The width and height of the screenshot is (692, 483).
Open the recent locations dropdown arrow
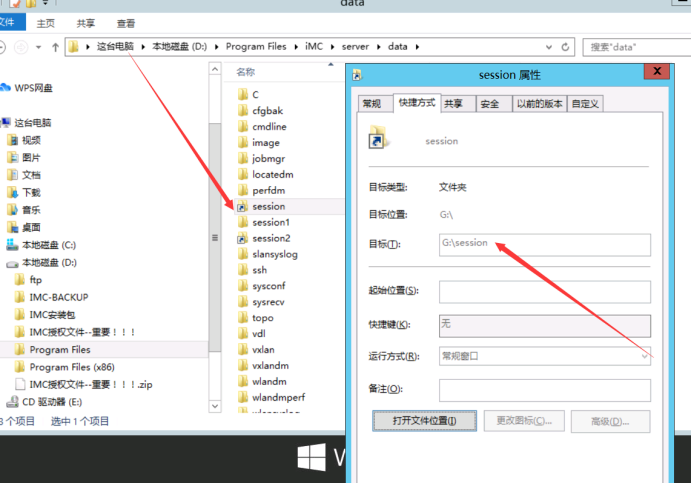[38, 47]
